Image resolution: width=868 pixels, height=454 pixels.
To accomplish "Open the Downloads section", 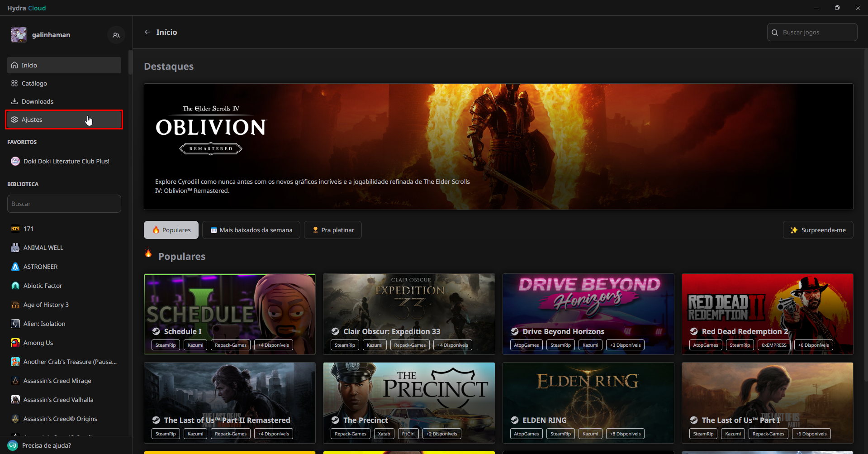I will pyautogui.click(x=37, y=101).
